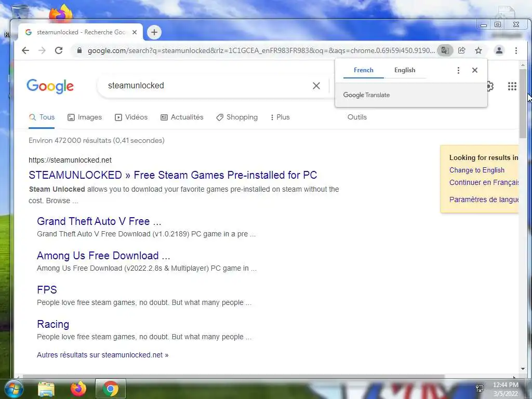Open a new tab with plus button
The image size is (532, 399).
[154, 32]
